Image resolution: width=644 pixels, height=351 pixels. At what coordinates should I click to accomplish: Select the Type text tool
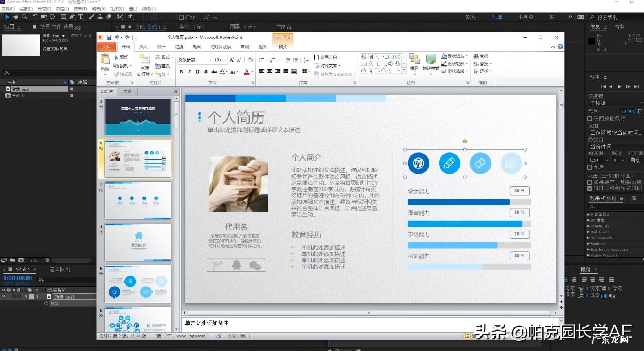point(81,16)
